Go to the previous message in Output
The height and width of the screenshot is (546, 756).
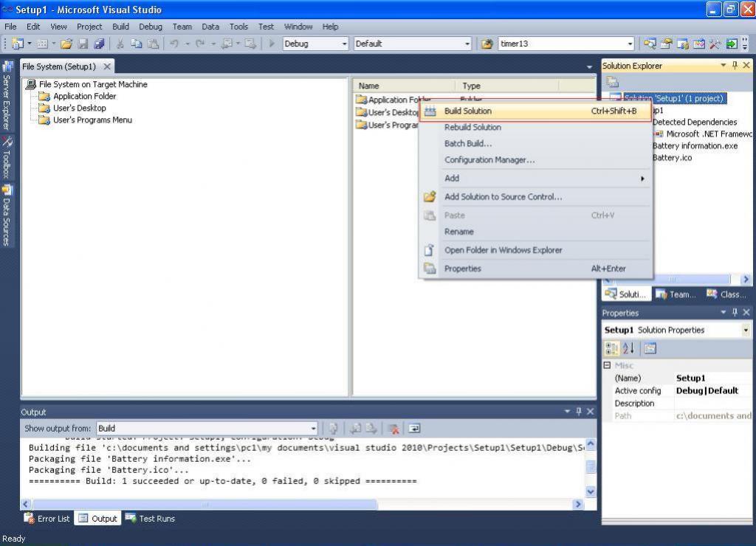[x=356, y=429]
